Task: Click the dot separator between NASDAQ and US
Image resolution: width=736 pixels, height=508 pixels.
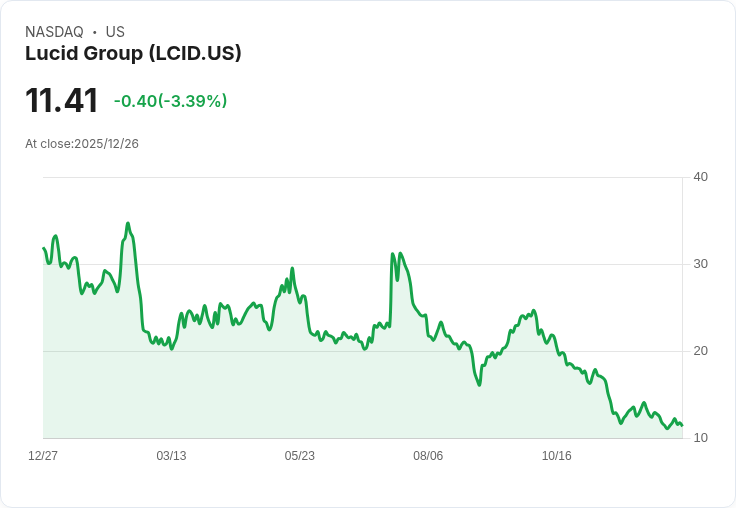Action: coord(94,32)
